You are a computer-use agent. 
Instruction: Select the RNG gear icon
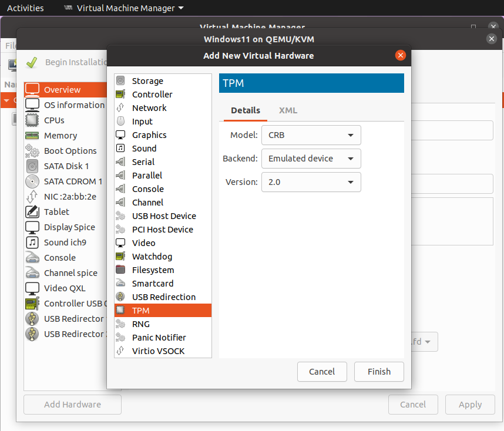pyautogui.click(x=120, y=324)
